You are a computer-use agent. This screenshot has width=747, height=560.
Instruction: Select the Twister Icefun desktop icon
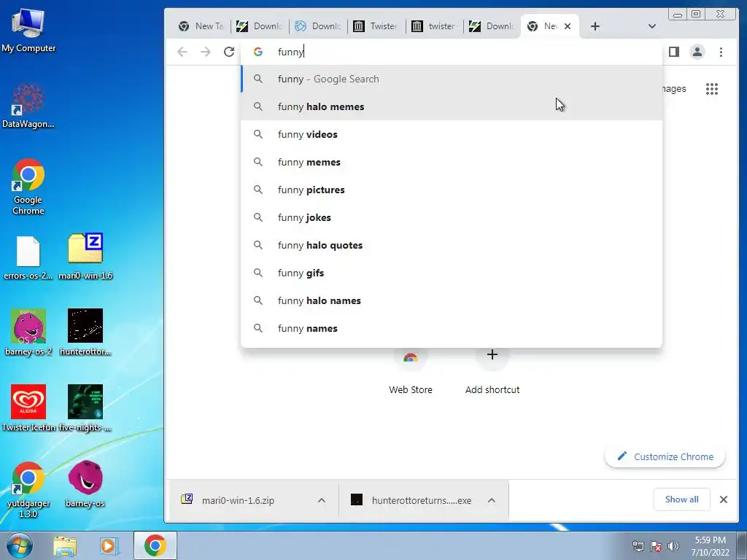(x=28, y=408)
